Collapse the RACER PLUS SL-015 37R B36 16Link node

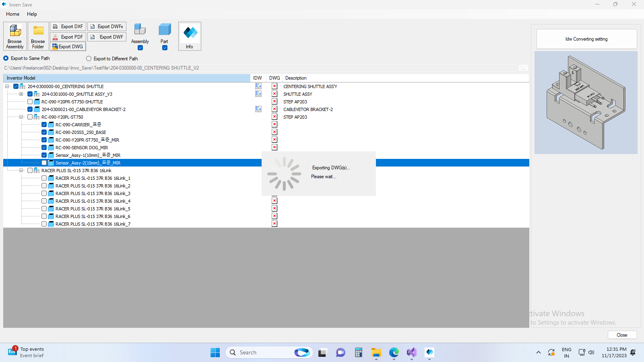point(21,171)
